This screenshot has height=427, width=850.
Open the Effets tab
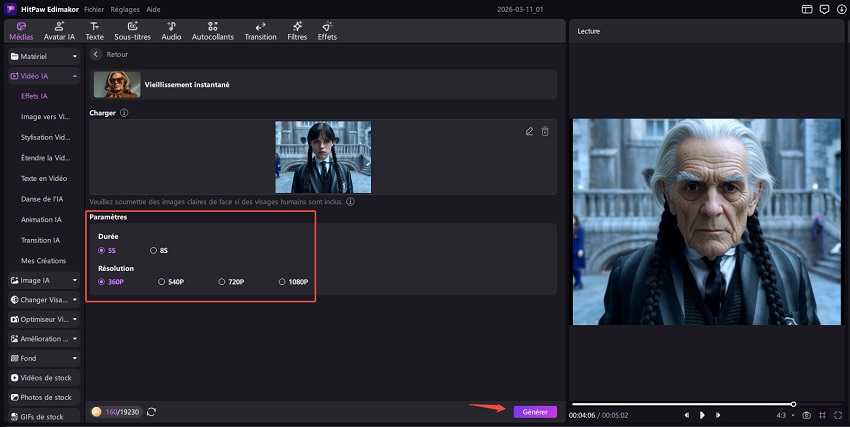tap(327, 31)
